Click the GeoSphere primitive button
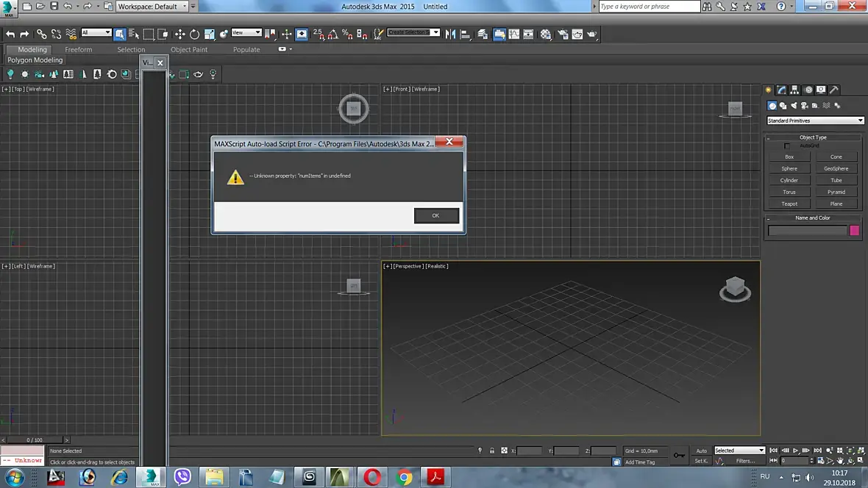The image size is (868, 488). tap(836, 169)
